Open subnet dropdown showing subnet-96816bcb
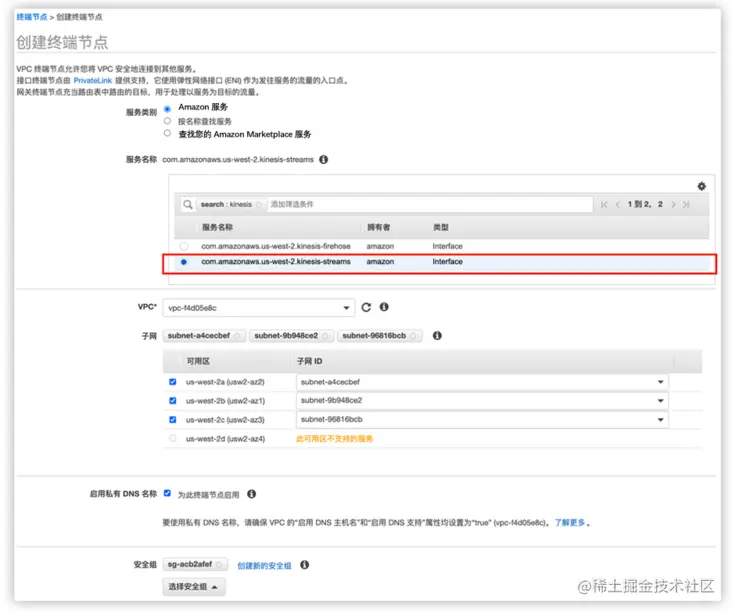The height and width of the screenshot is (612, 732). [482, 420]
